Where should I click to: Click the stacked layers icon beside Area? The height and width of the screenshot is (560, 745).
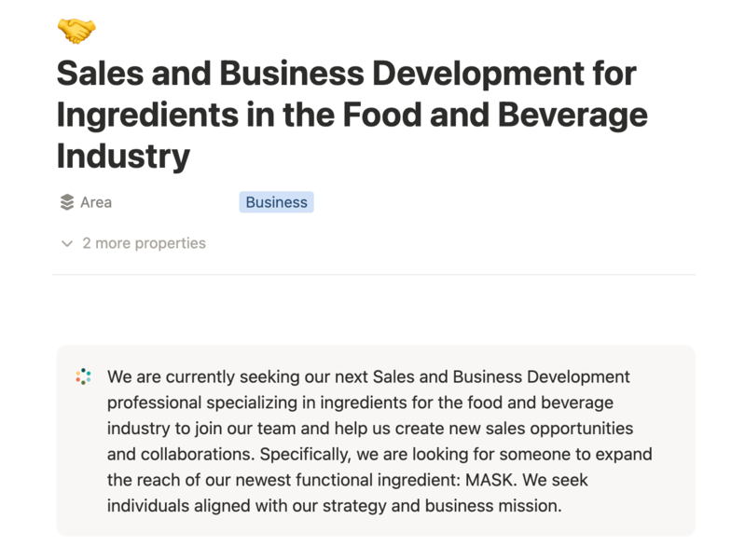tap(66, 202)
